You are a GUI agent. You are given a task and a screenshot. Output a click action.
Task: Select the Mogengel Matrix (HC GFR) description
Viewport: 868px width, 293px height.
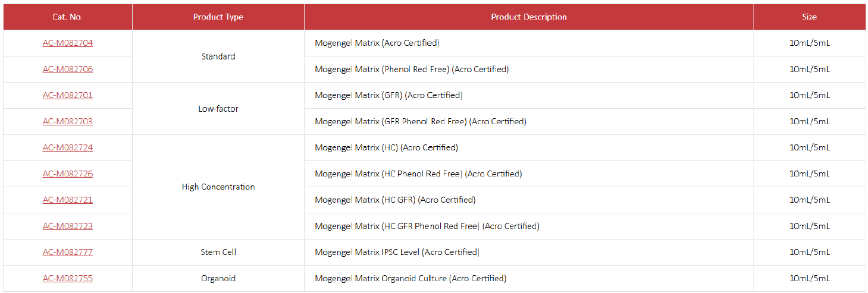395,200
